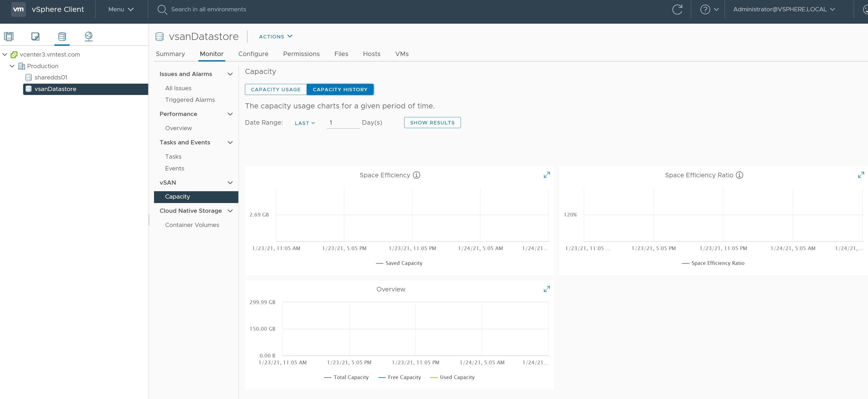The width and height of the screenshot is (868, 399).
Task: Collapse the Issues and Alarms section
Action: click(230, 74)
